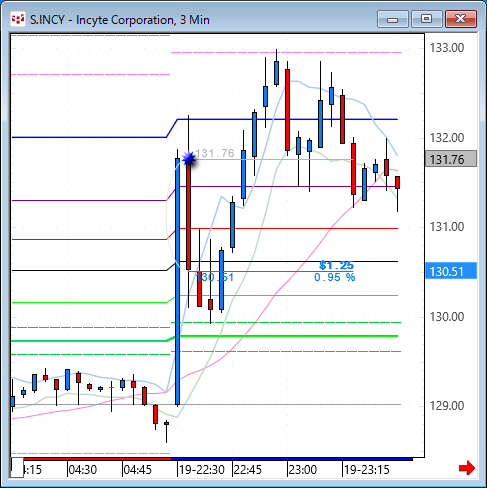
Task: Click the 19-23:15 time axis label
Action: click(x=367, y=470)
